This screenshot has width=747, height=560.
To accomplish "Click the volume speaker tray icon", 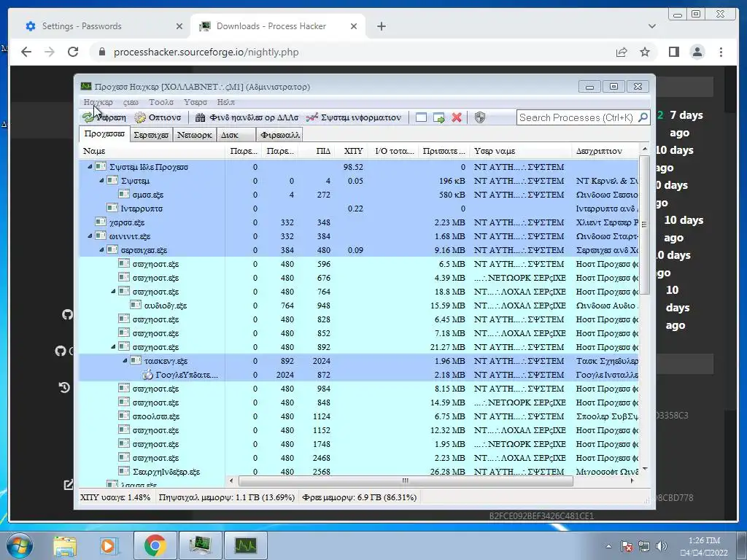I will pyautogui.click(x=661, y=546).
